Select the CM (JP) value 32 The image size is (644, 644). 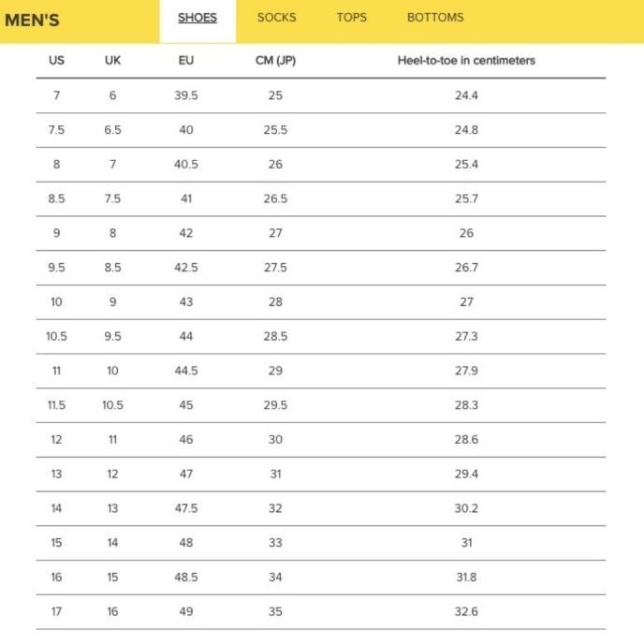point(275,508)
